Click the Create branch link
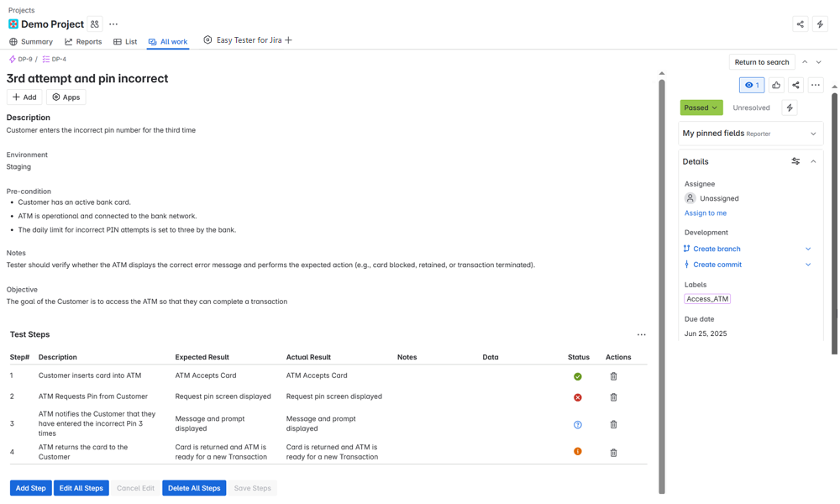The image size is (840, 504). pos(717,249)
